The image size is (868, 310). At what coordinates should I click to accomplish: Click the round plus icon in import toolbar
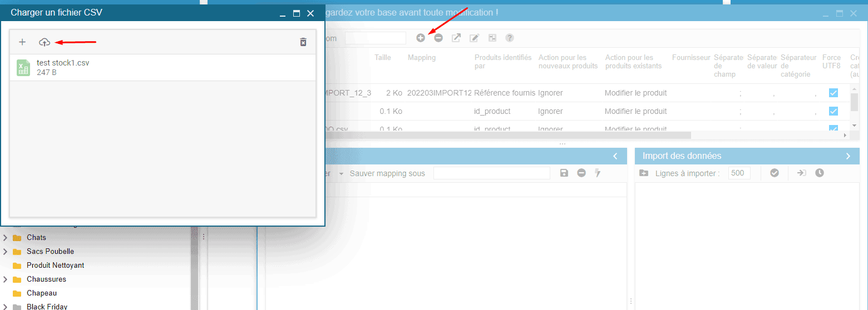[x=421, y=38]
